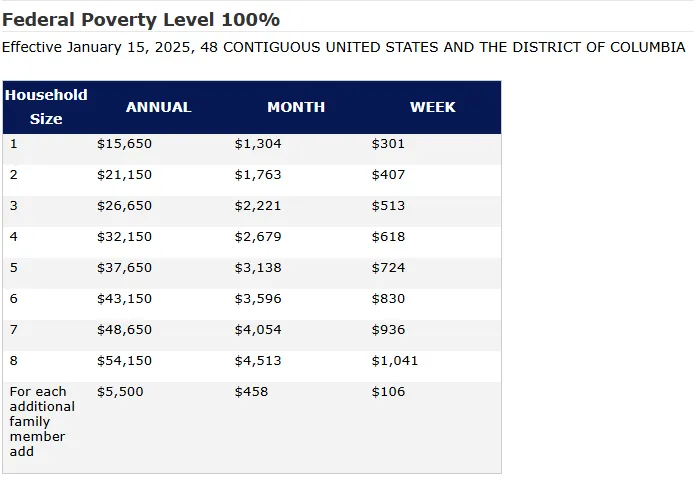Screen dimensions: 694x479
Task: Click the $32,150 annual value
Action: pyautogui.click(x=124, y=237)
